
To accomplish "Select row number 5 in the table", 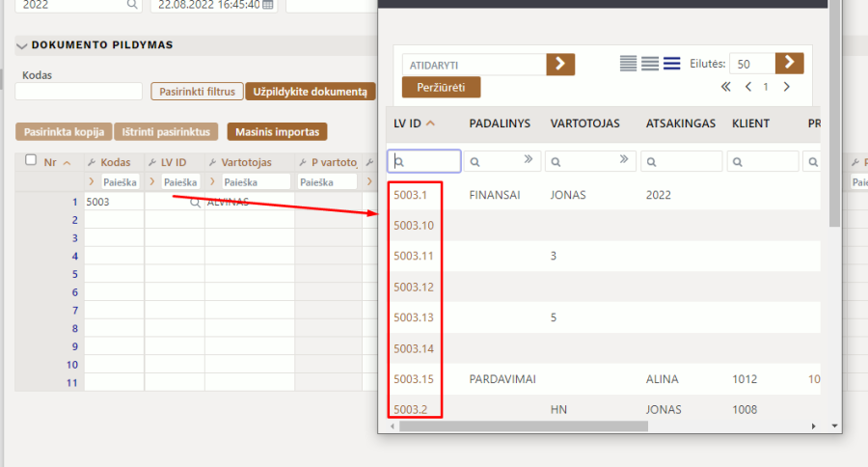I will click(x=74, y=274).
